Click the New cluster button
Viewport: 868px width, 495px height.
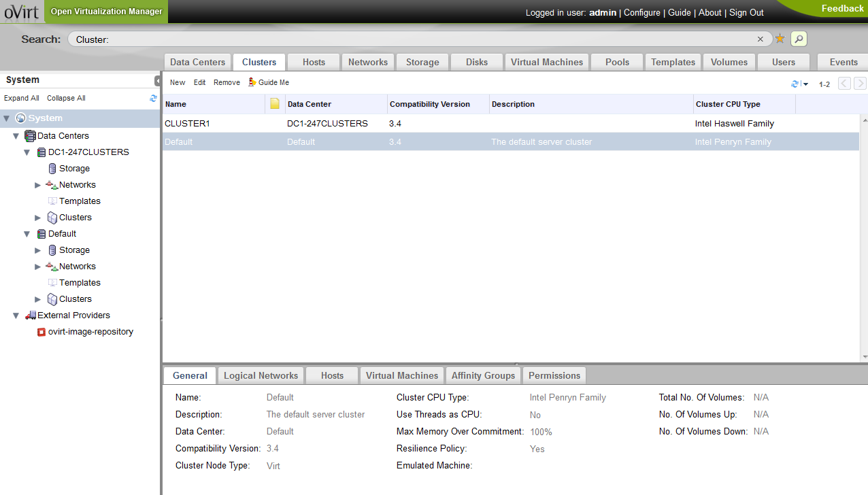click(178, 82)
